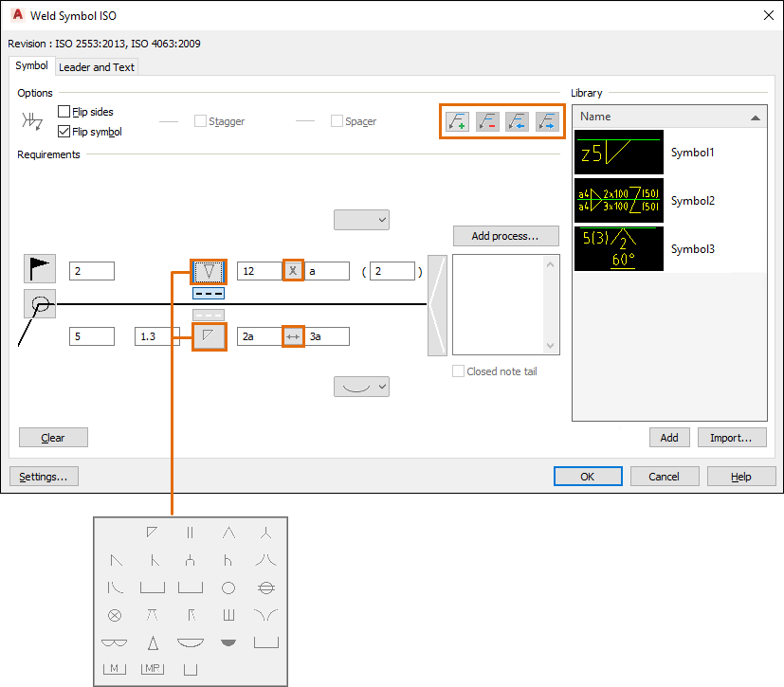Image resolution: width=784 pixels, height=687 pixels.
Task: Click the lower bevel weld symbol button
Action: 209,335
